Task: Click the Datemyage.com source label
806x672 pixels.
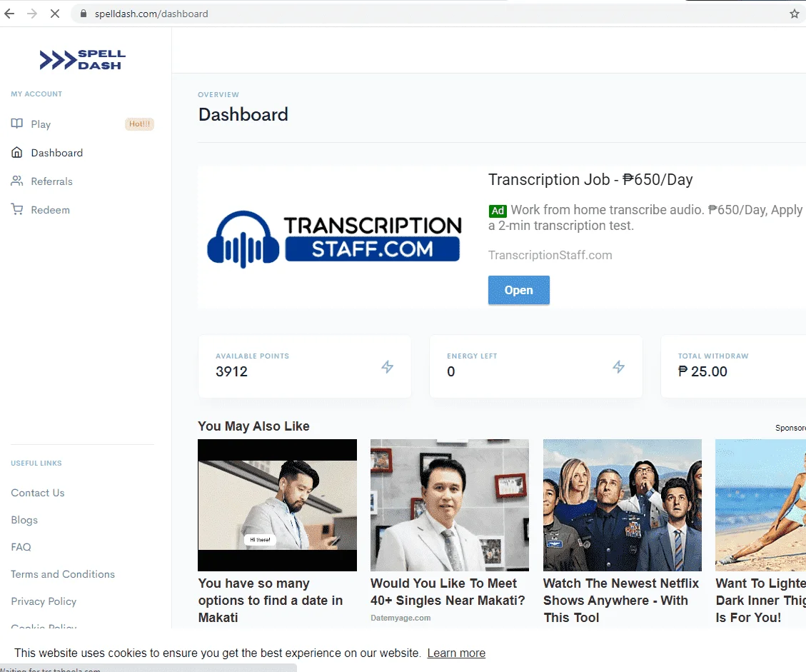Action: point(401,618)
